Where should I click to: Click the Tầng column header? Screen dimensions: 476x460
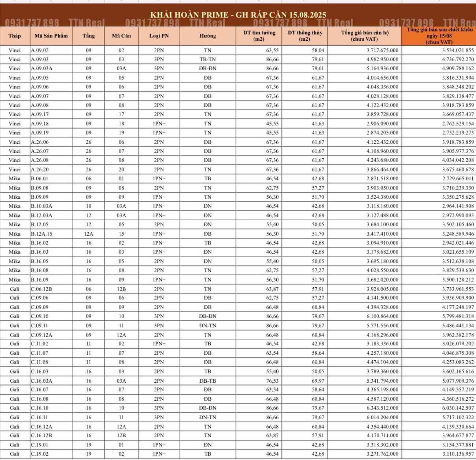[88, 36]
